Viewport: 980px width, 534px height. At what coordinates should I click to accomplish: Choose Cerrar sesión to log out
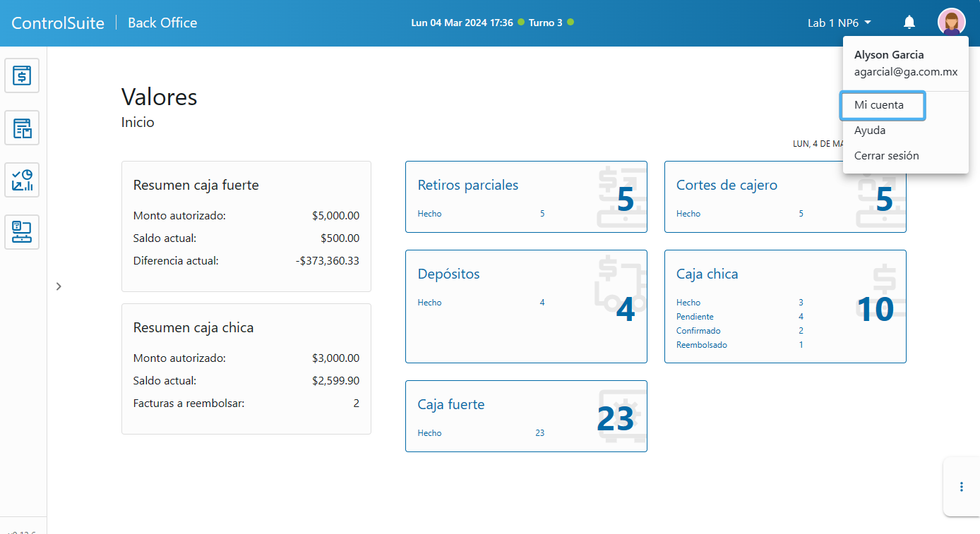coord(887,156)
